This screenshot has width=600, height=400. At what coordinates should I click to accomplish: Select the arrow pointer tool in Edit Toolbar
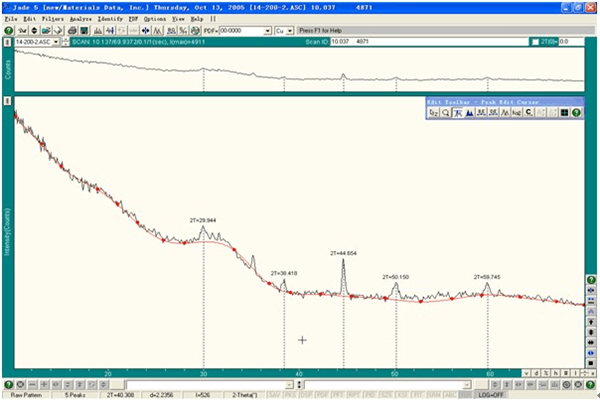[x=433, y=113]
